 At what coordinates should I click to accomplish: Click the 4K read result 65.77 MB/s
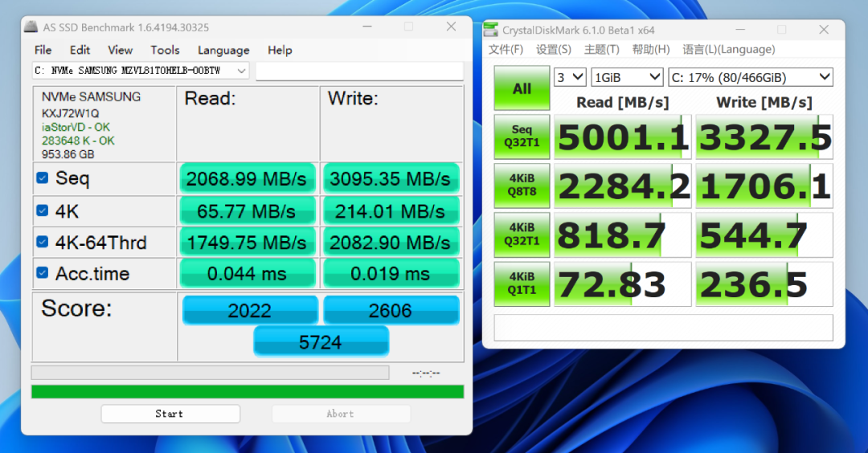pos(247,210)
